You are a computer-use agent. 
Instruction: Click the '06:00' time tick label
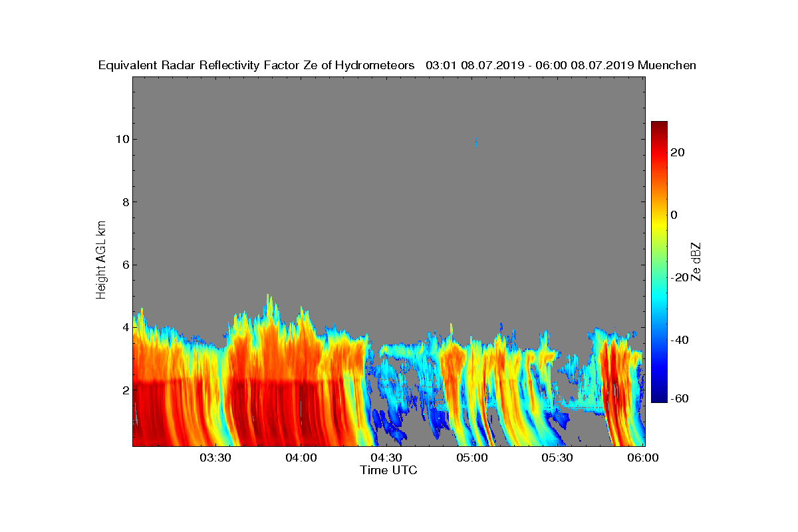click(x=643, y=458)
